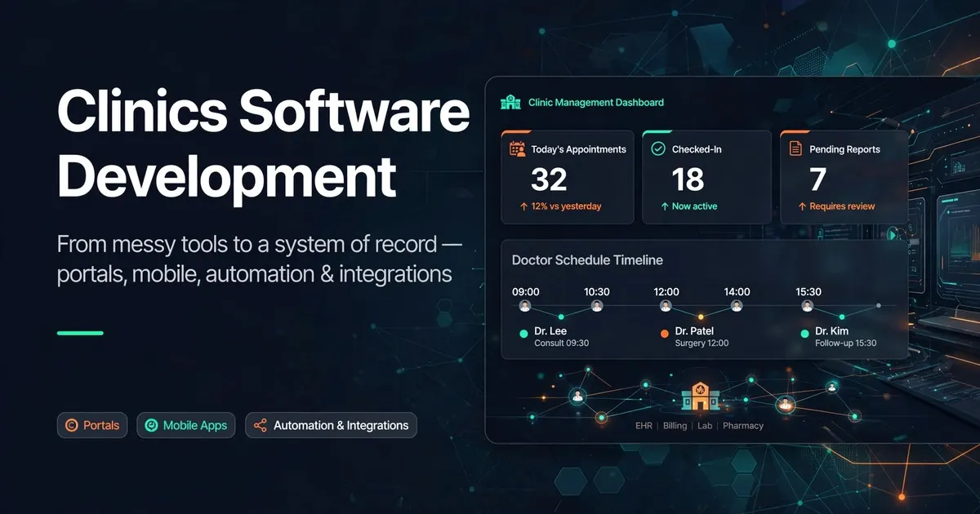Click the Dr. Kim name in the schedule
This screenshot has width=980, height=514.
click(831, 331)
